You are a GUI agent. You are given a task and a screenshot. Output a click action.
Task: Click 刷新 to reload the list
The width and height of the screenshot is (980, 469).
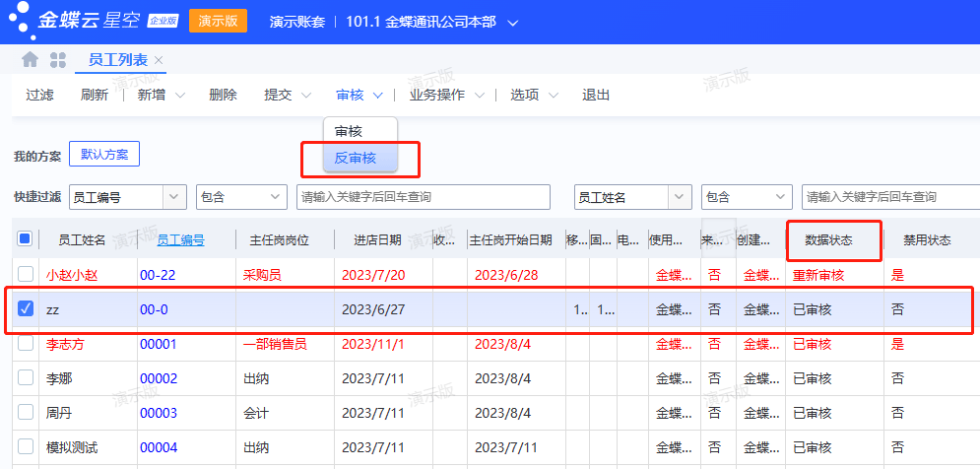coord(95,95)
